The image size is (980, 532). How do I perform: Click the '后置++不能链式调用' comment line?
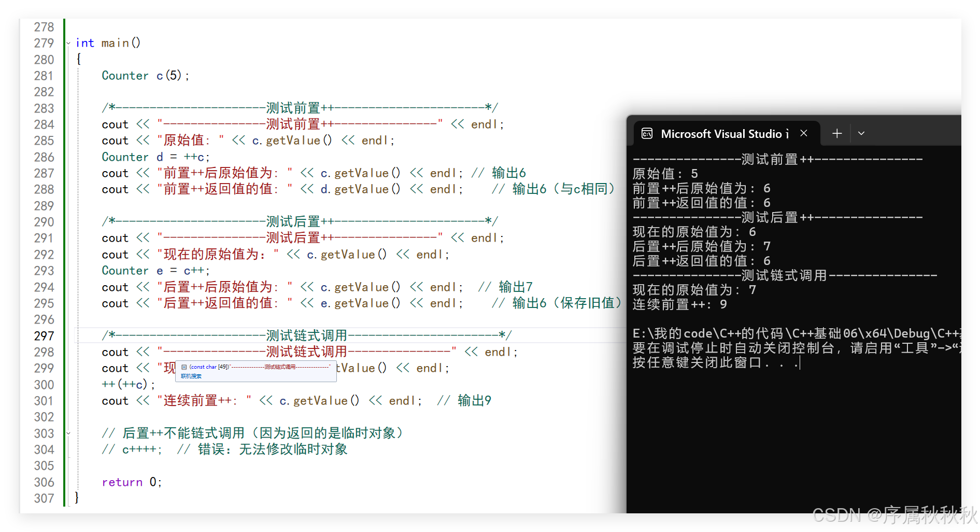click(252, 433)
